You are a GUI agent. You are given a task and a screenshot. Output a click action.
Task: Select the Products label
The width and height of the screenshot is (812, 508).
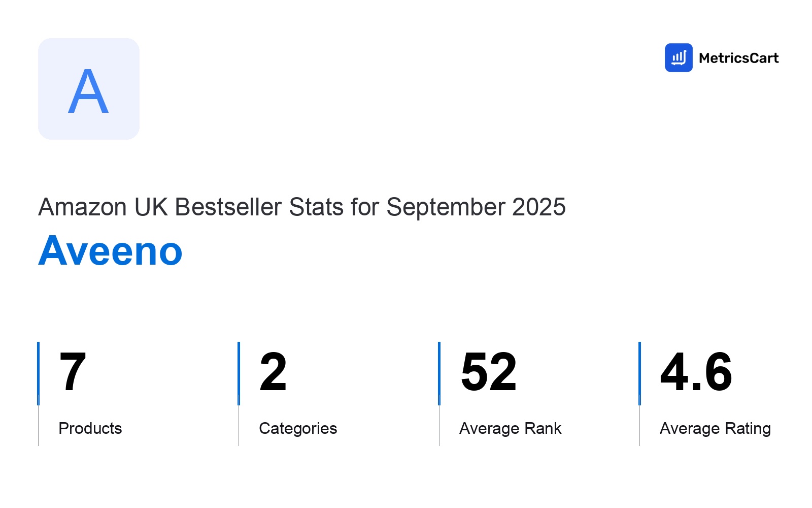tap(90, 428)
